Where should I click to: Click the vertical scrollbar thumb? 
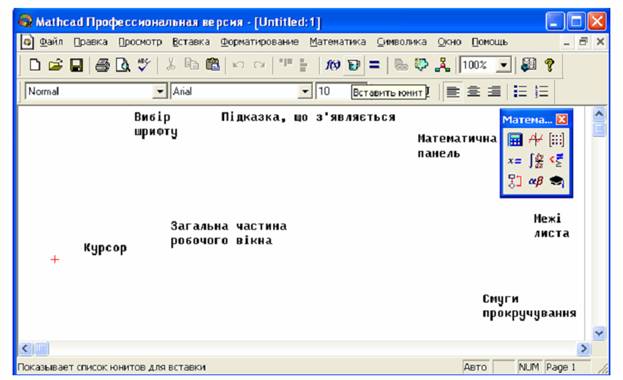(599, 130)
